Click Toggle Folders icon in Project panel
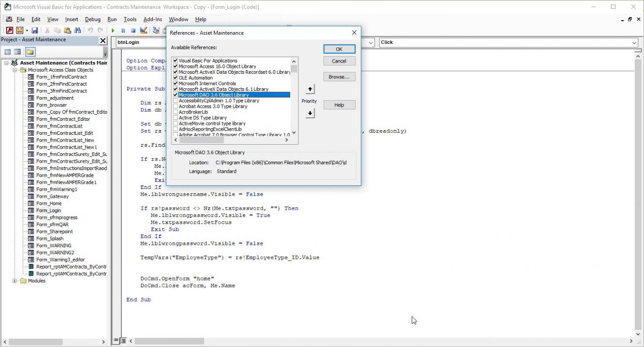The height and width of the screenshot is (347, 644). (x=30, y=52)
